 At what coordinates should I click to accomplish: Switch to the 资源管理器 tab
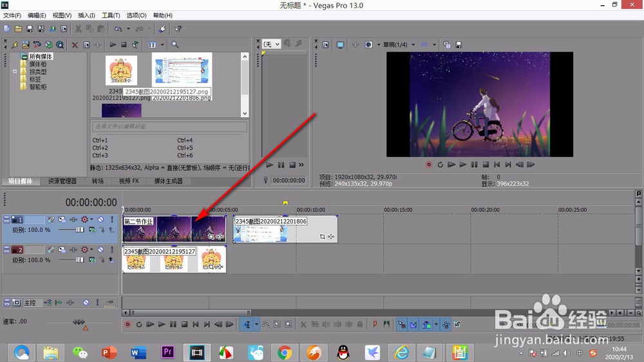coord(62,181)
